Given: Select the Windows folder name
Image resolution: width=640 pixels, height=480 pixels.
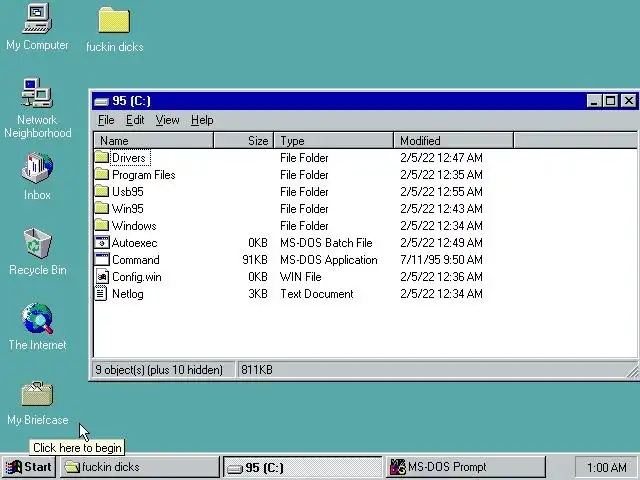Looking at the screenshot, I should [134, 226].
